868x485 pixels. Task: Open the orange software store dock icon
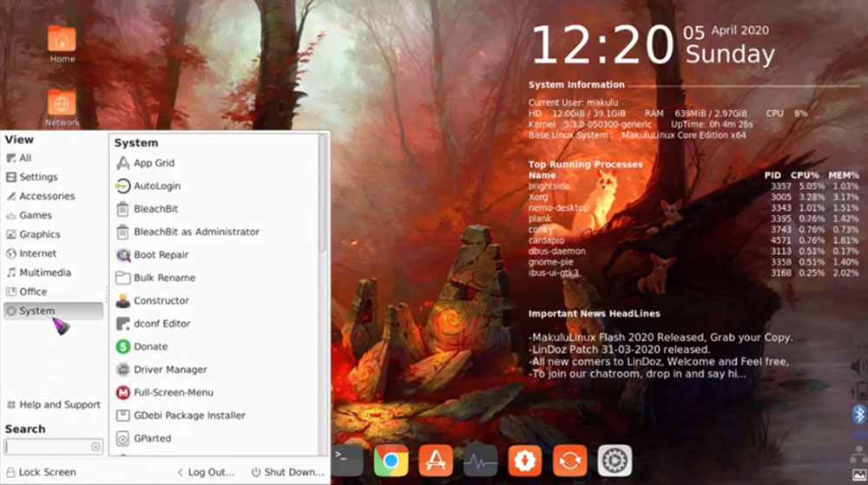pyautogui.click(x=436, y=460)
